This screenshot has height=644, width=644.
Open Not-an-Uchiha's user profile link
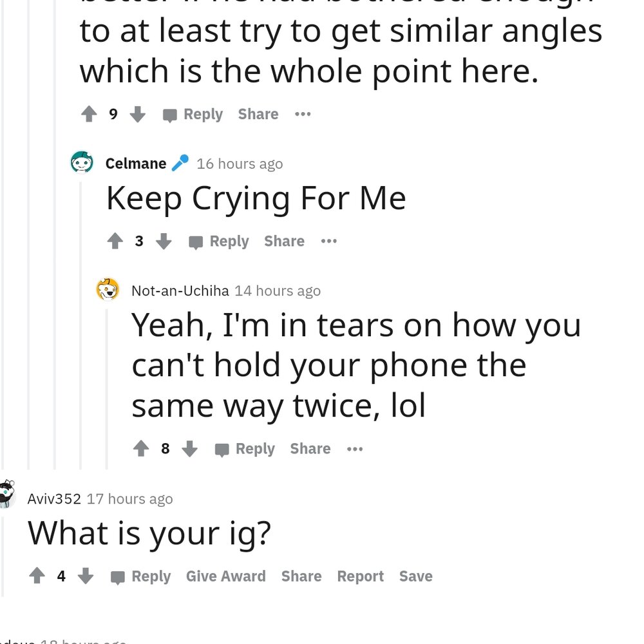(x=180, y=291)
